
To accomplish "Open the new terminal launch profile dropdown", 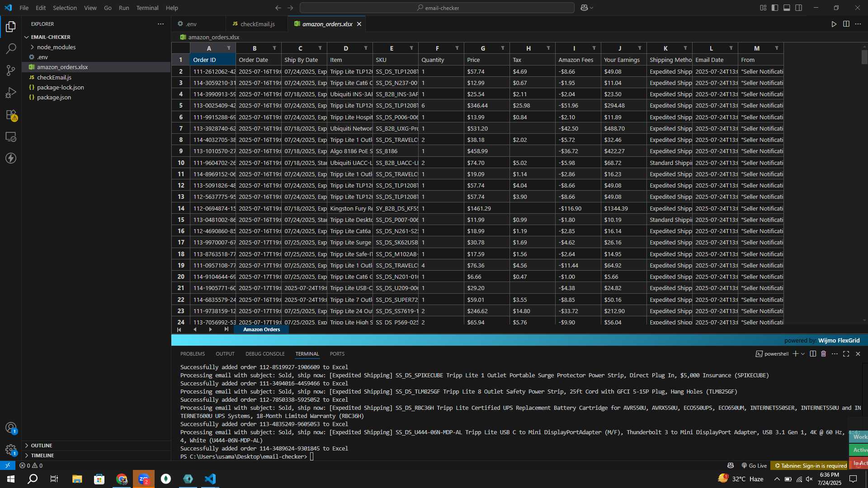I will [803, 354].
